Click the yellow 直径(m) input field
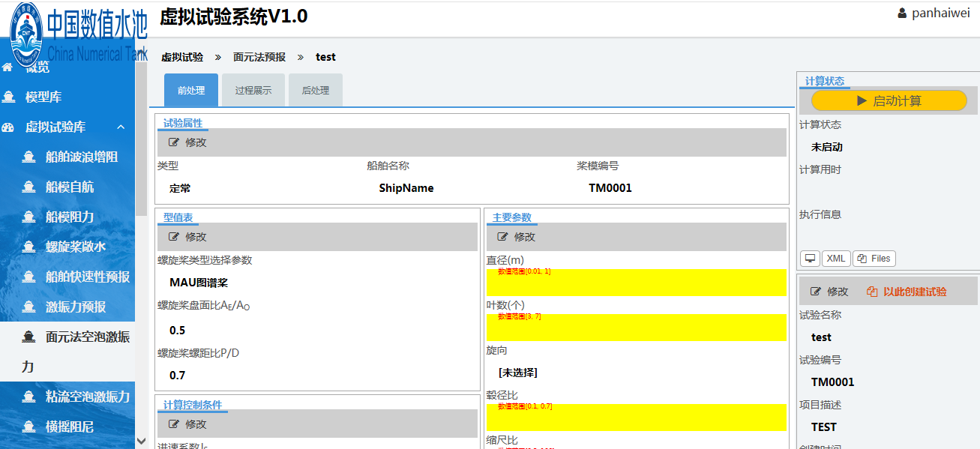The width and height of the screenshot is (980, 449). [x=636, y=283]
